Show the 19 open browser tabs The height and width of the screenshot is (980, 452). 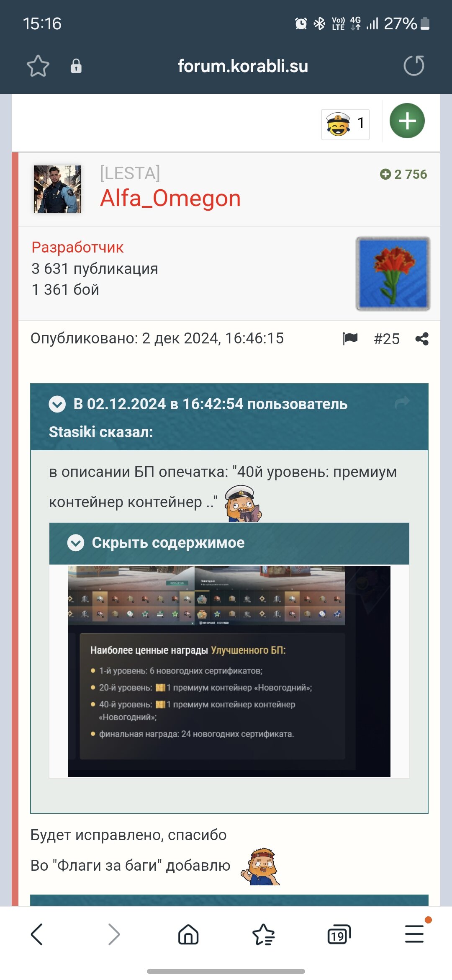[x=339, y=934]
